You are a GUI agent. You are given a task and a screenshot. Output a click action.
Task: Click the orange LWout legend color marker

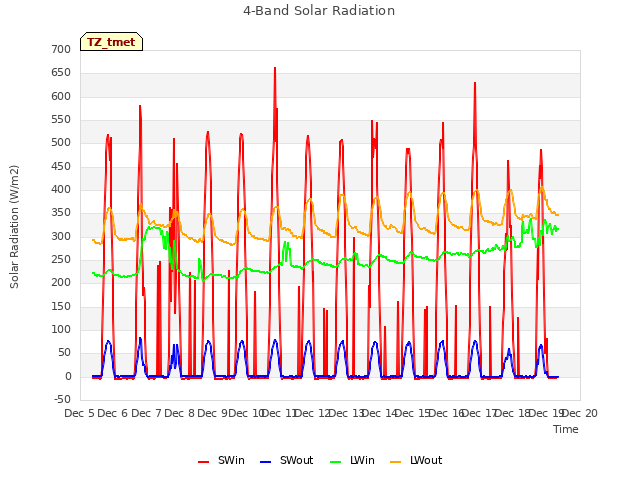pyautogui.click(x=396, y=462)
